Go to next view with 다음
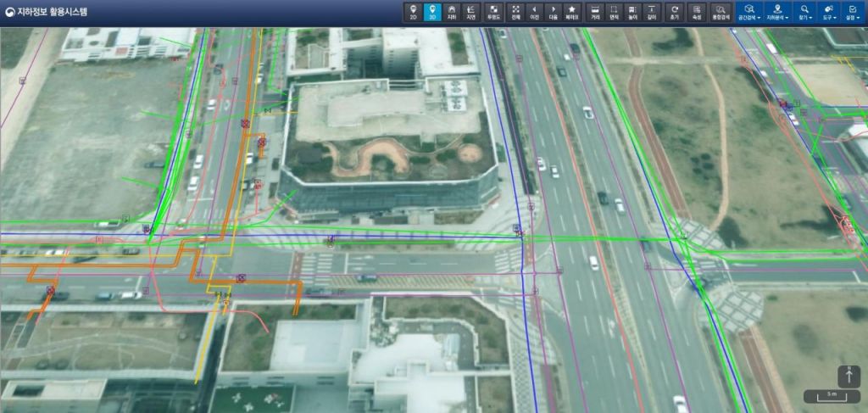Image resolution: width=868 pixels, height=413 pixels. [553, 12]
